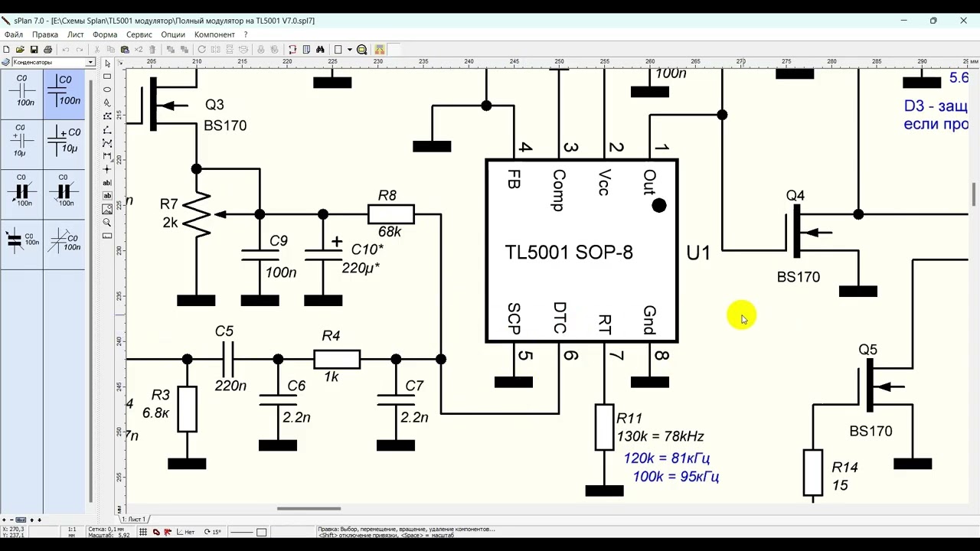Click the library book icon beside Конденсаторы
Image resolution: width=980 pixels, height=551 pixels.
[6, 62]
